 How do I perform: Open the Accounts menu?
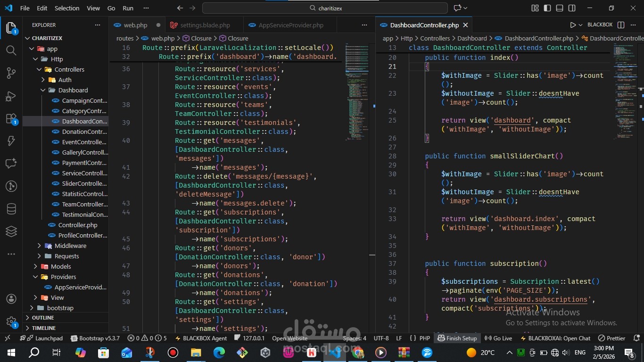pos(11,299)
